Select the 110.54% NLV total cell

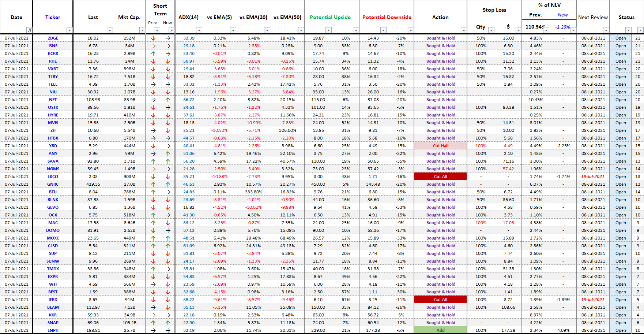tap(535, 27)
